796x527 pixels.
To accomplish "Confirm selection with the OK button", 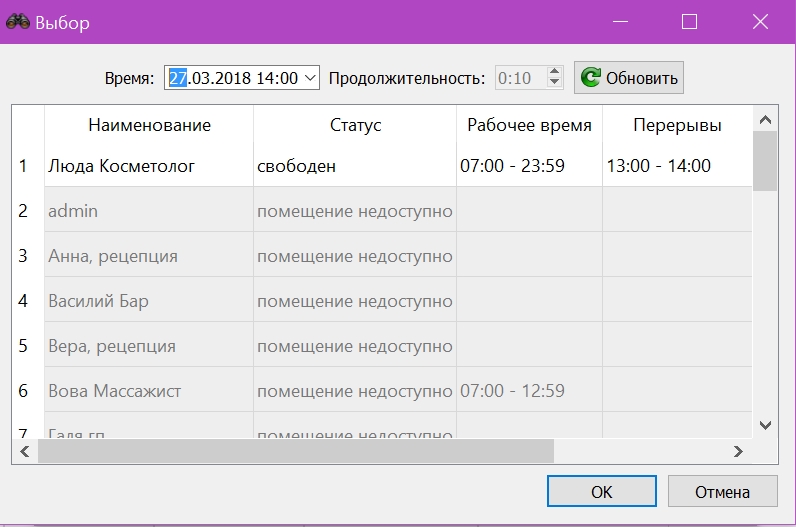I will pos(602,491).
